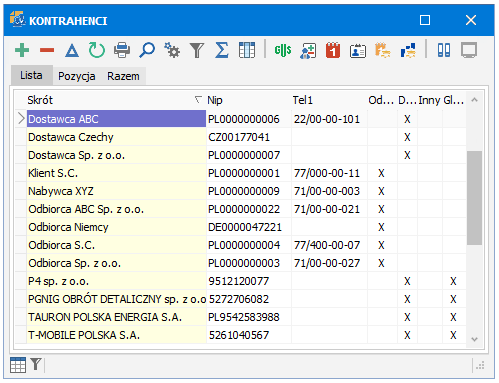
Task: Click the red calendar icon
Action: (x=333, y=50)
